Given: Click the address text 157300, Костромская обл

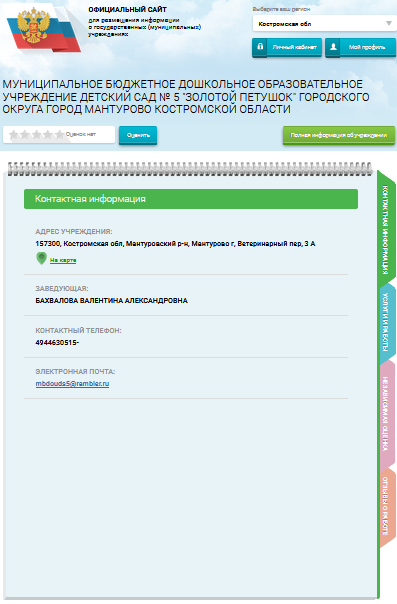Looking at the screenshot, I should point(175,243).
